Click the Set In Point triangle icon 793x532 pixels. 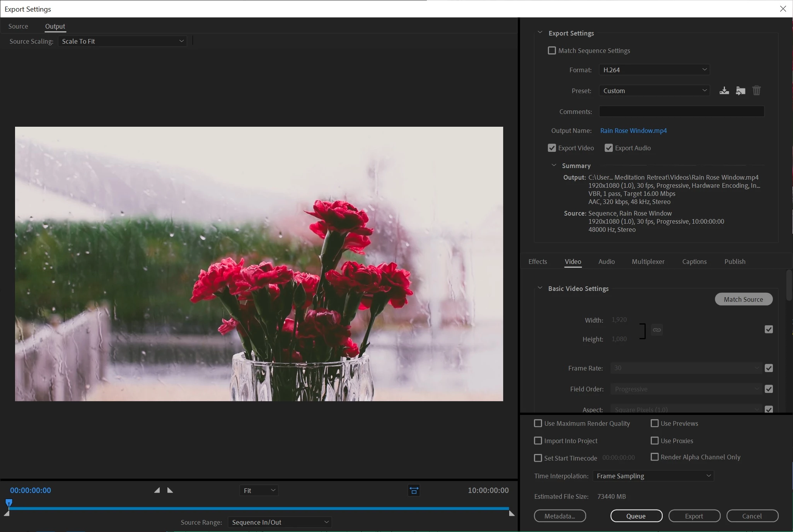pyautogui.click(x=157, y=490)
